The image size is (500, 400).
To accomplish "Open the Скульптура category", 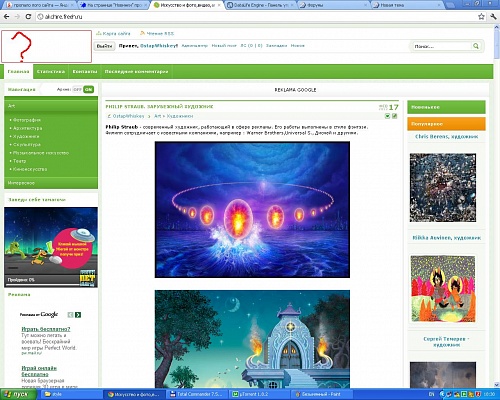I will (x=27, y=145).
